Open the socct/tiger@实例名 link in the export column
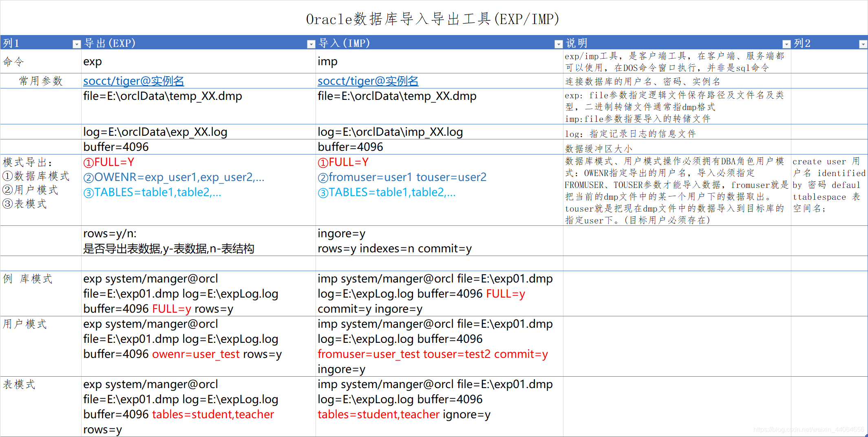868x437 pixels. click(x=134, y=81)
